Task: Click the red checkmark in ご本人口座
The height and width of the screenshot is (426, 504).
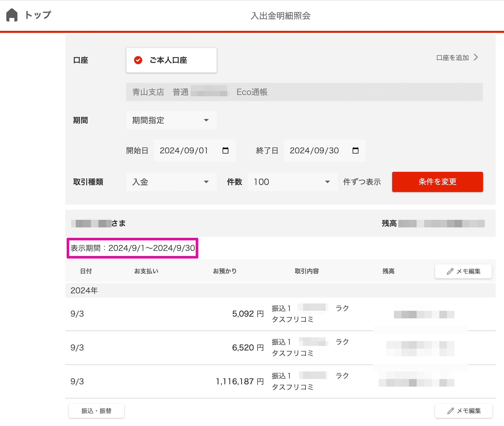Action: (138, 60)
